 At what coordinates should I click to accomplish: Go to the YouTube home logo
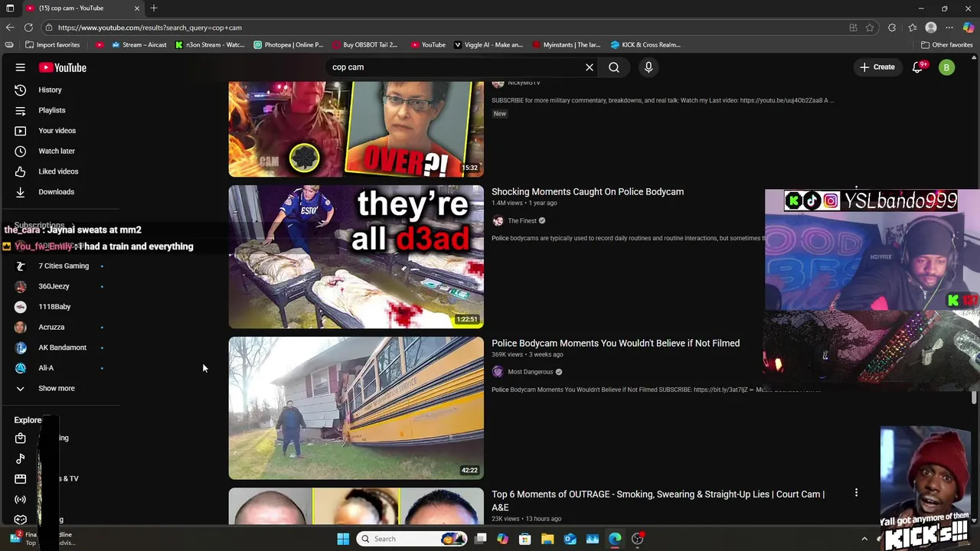click(x=62, y=67)
